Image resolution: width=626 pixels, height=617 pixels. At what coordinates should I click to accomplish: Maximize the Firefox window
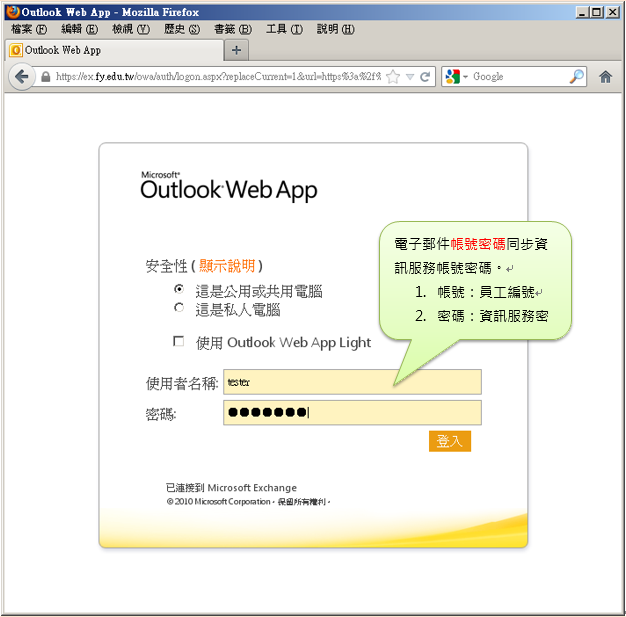(x=597, y=12)
